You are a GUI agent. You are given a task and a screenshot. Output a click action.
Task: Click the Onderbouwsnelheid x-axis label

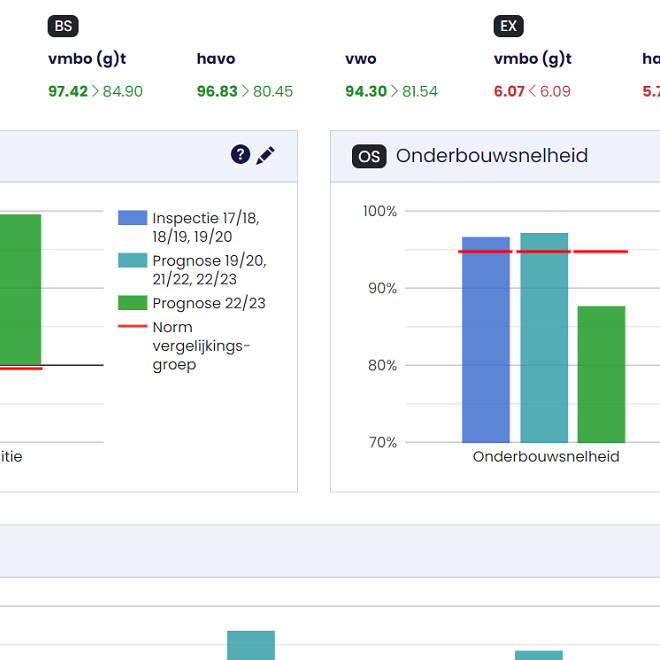pyautogui.click(x=546, y=457)
